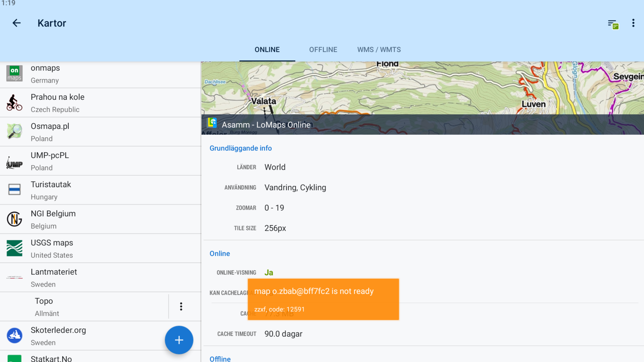Click the Turistautak blue stripe icon
The width and height of the screenshot is (644, 362).
click(x=14, y=189)
